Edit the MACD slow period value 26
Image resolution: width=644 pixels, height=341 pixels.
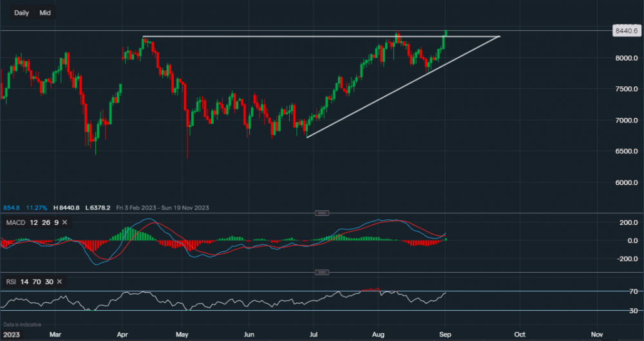(x=44, y=222)
